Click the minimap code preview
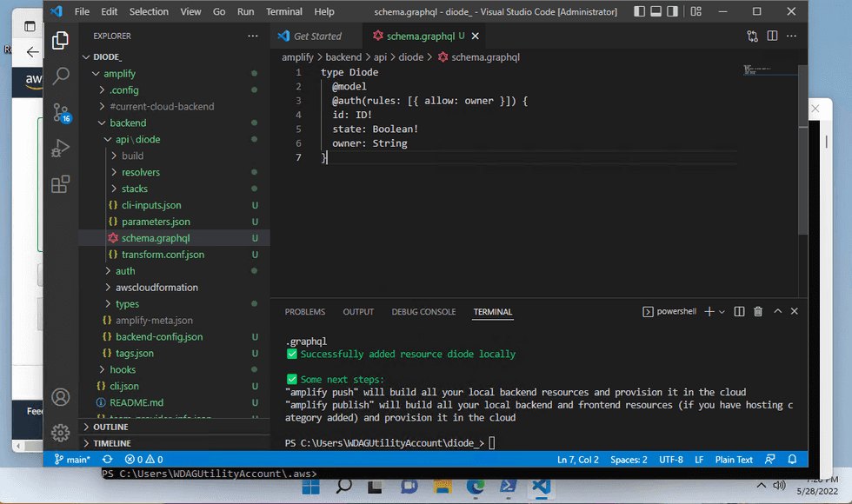The width and height of the screenshot is (852, 504). 757,70
